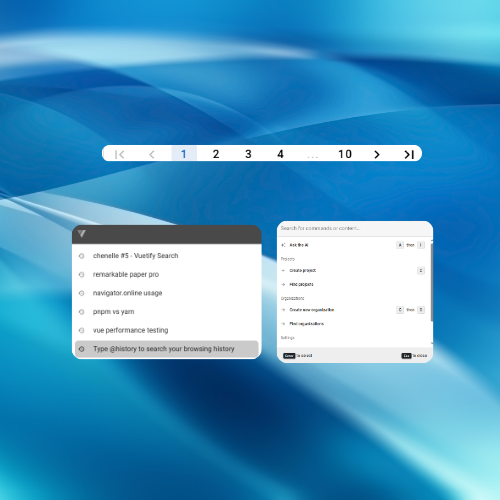Click the dark Vuetify search input bar

click(x=167, y=234)
